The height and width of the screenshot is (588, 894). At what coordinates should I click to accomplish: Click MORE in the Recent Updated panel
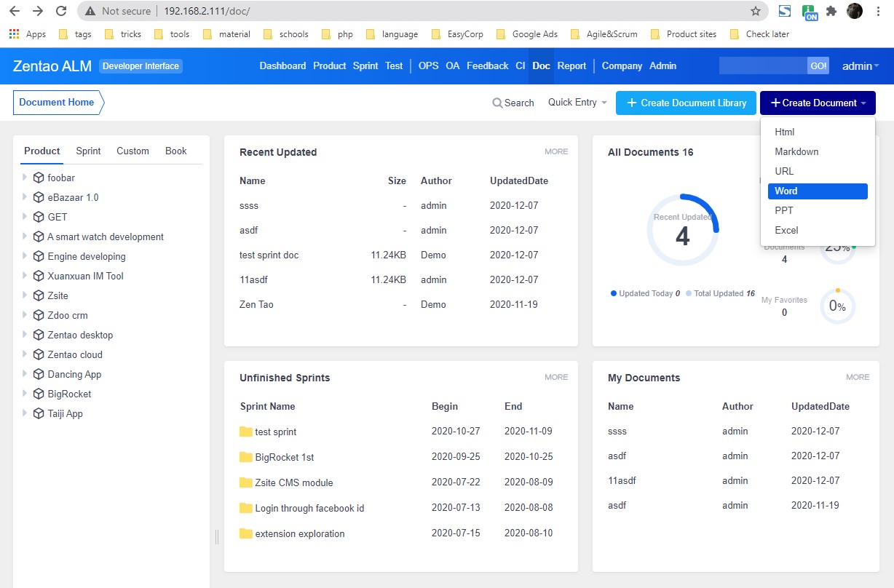[556, 151]
